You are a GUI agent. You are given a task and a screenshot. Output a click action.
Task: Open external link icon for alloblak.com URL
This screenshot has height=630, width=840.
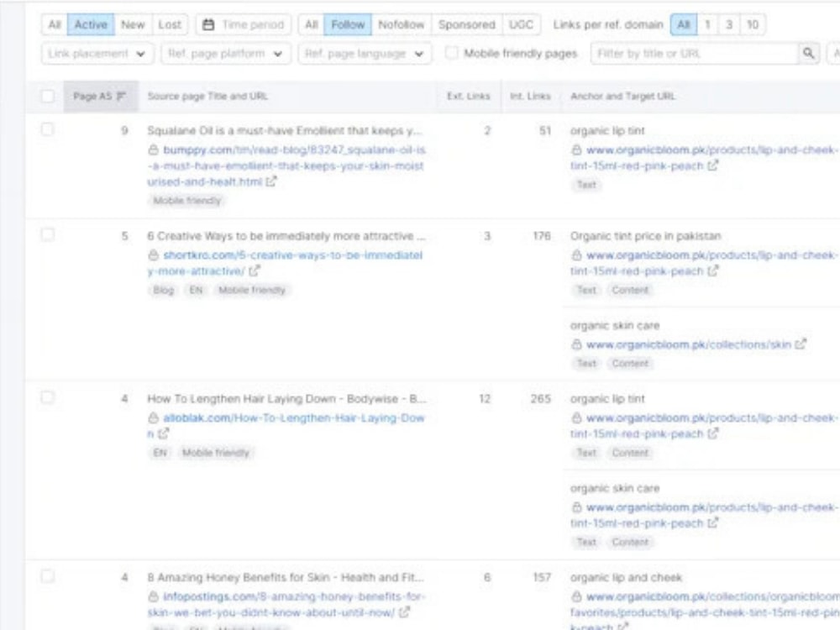(164, 434)
